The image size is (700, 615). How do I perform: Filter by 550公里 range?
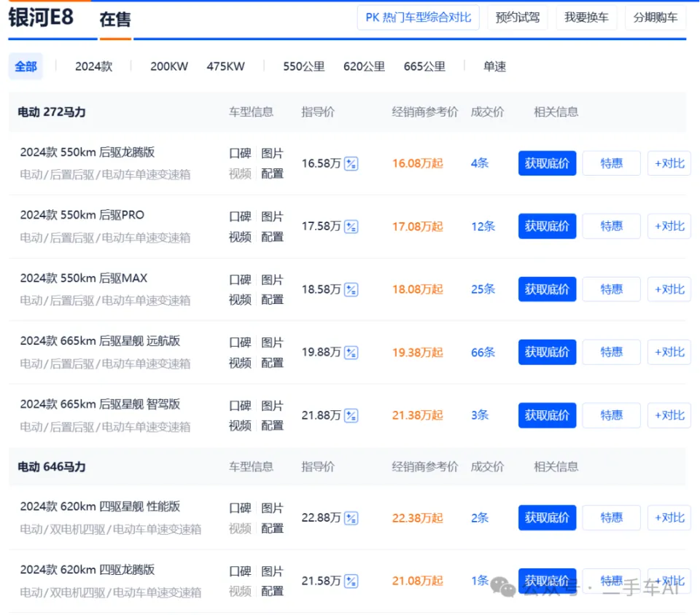[303, 66]
